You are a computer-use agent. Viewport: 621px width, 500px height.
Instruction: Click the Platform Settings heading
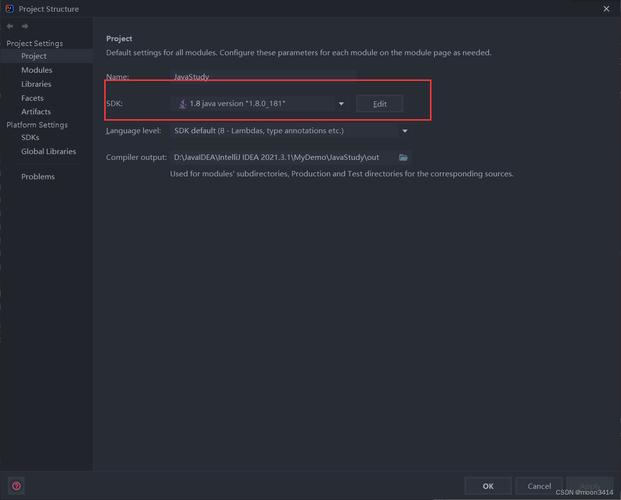[x=37, y=125]
